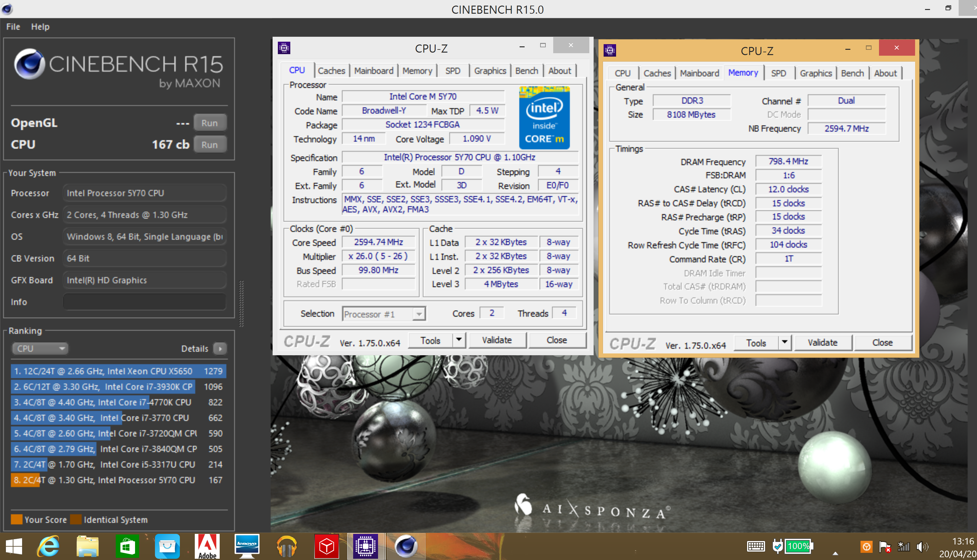
Task: Show hidden tray icons arrow
Action: click(835, 553)
